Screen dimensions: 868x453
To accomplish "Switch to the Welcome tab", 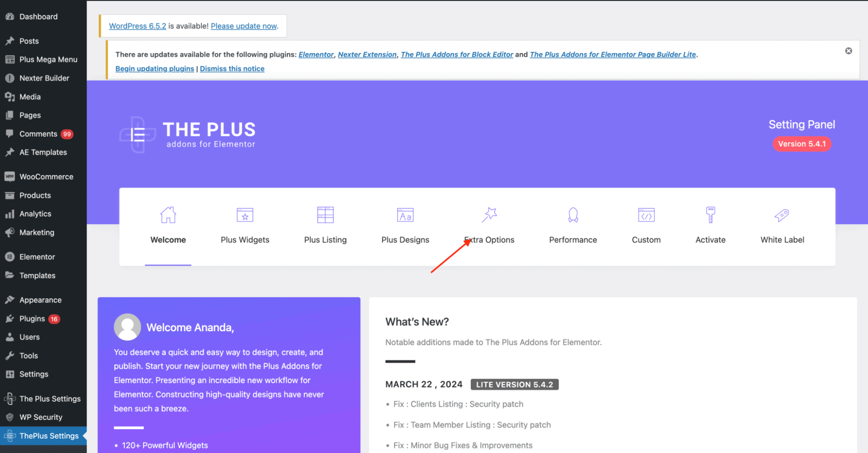I will coord(168,240).
